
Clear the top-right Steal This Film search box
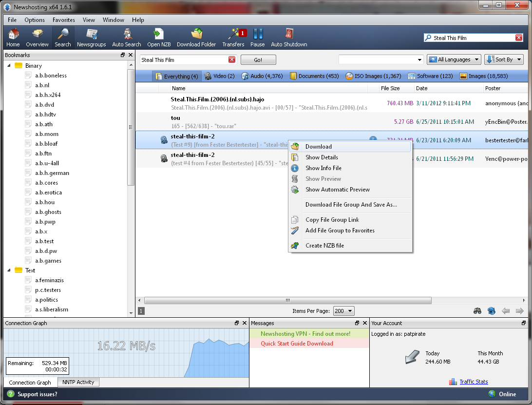[519, 38]
